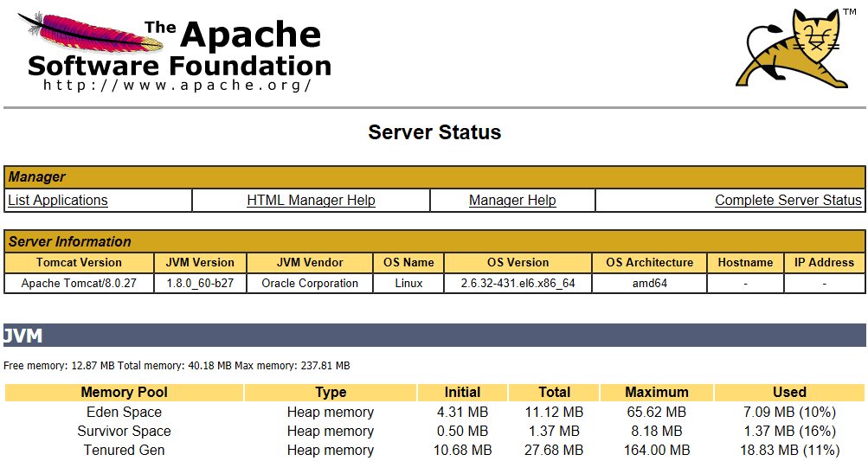This screenshot has width=868, height=461.
Task: Click the Maximum column header
Action: coord(657,393)
